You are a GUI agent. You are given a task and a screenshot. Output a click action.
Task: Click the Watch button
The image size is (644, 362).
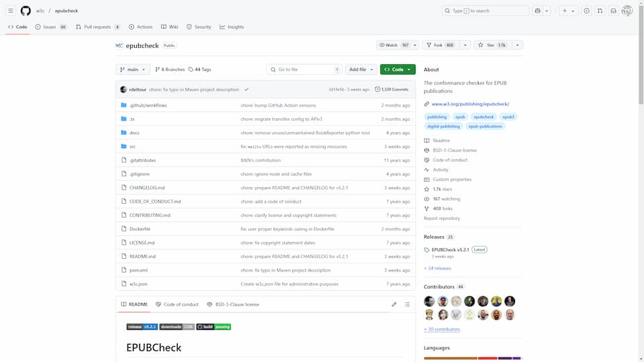(x=394, y=45)
